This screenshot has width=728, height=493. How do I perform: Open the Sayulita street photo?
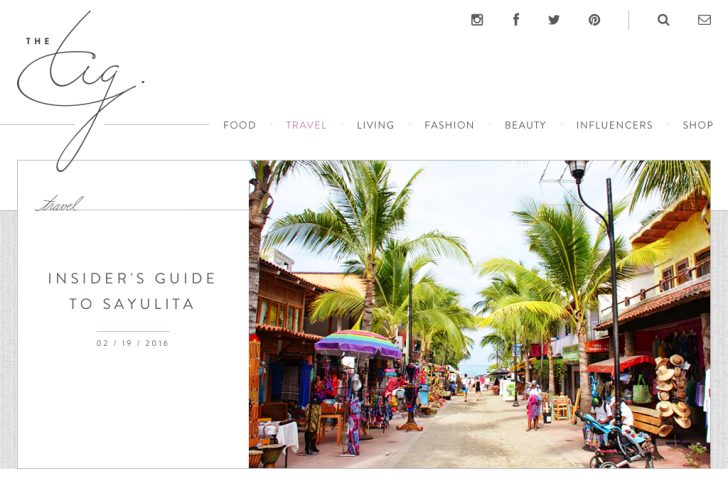pyautogui.click(x=480, y=314)
